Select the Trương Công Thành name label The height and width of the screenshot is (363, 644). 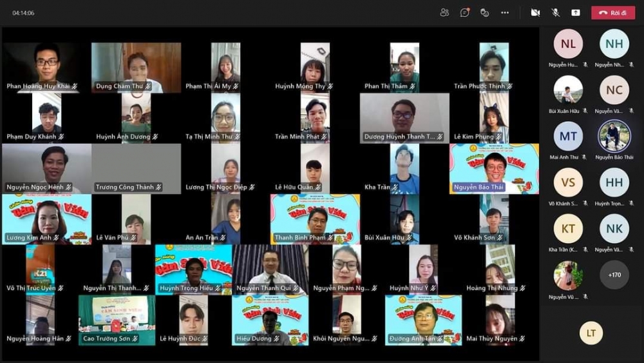click(x=125, y=187)
